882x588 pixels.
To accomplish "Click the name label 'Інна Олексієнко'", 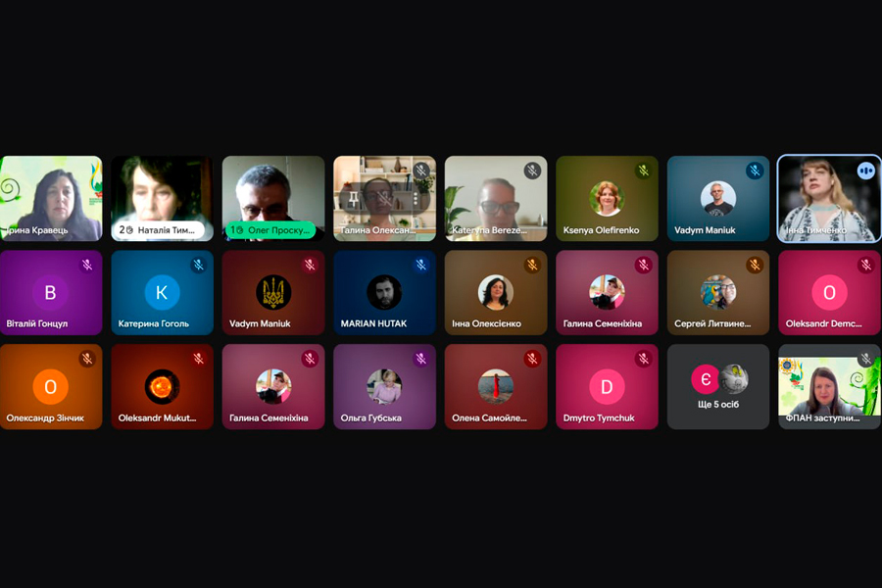I will (486, 323).
